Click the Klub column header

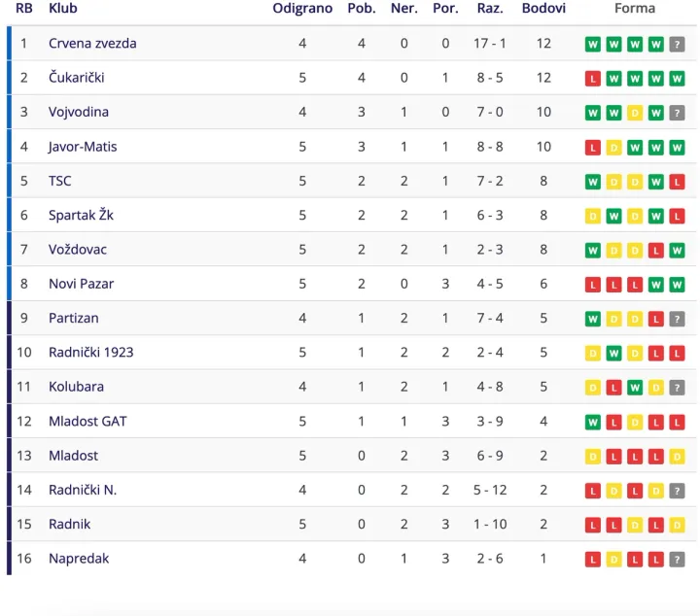click(63, 9)
